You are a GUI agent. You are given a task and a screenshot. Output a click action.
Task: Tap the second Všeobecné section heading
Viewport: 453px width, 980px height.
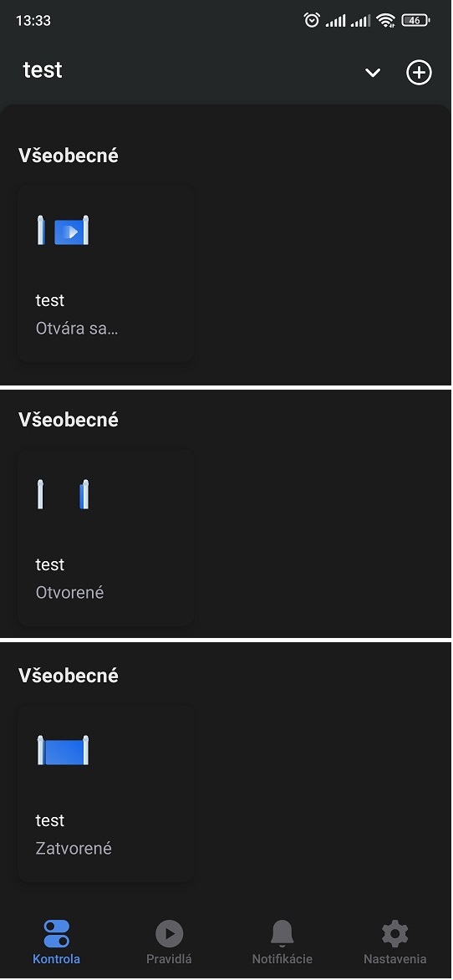pos(68,420)
